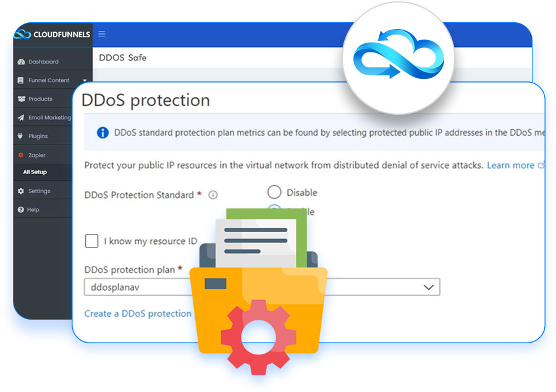The image size is (556, 392).
Task: Expand the Funnel Content submenu arrow
Action: [85, 81]
